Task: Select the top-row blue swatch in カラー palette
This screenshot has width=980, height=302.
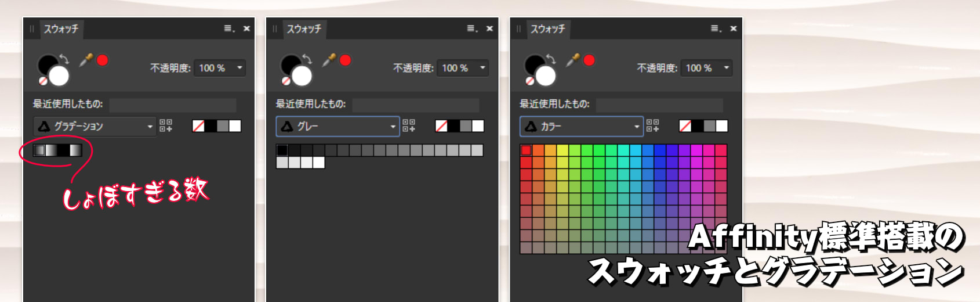Action: point(660,150)
